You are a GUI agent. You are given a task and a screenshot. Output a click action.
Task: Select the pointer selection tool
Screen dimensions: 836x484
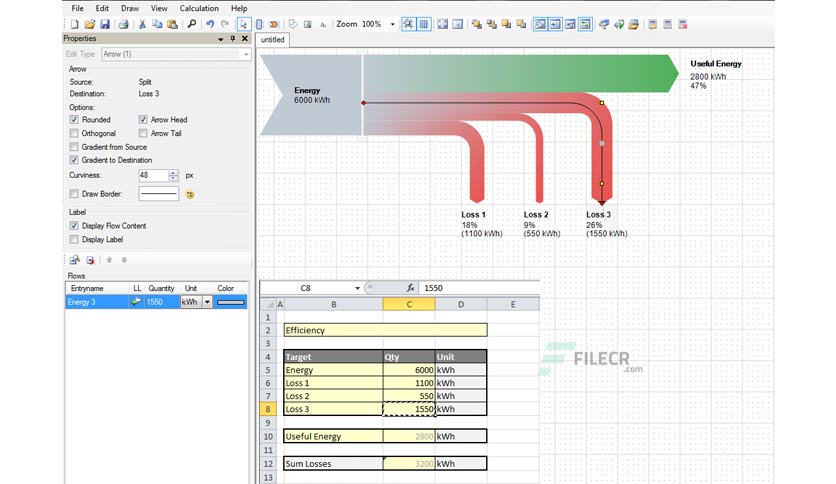(243, 25)
